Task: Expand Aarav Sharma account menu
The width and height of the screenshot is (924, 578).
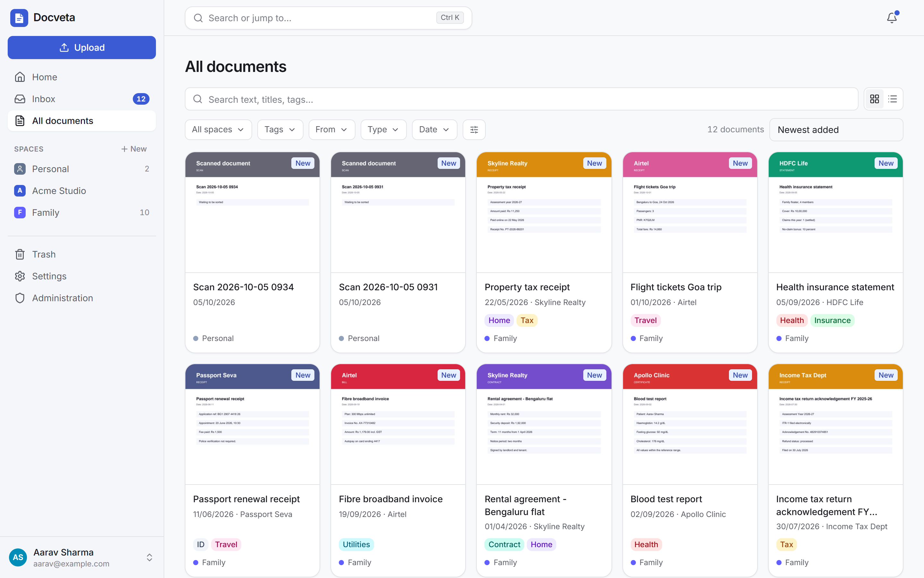Action: (82, 557)
